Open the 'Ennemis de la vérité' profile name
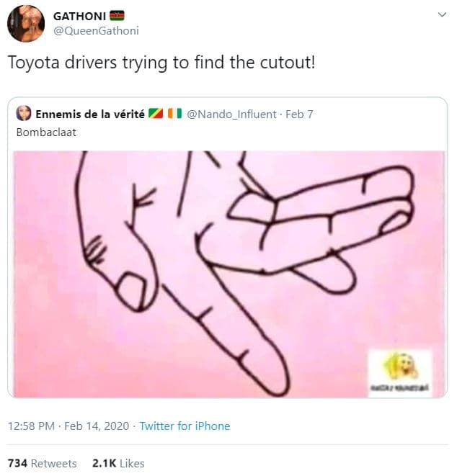The width and height of the screenshot is (457, 476). coord(91,114)
